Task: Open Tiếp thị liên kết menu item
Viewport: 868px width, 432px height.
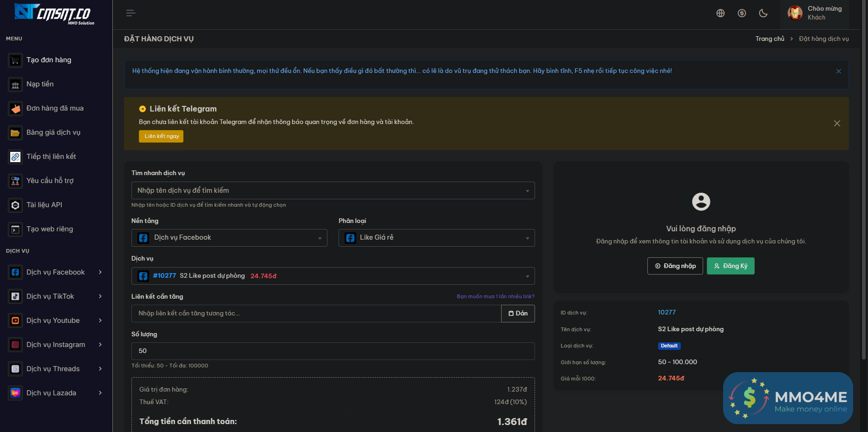Action: click(x=51, y=157)
